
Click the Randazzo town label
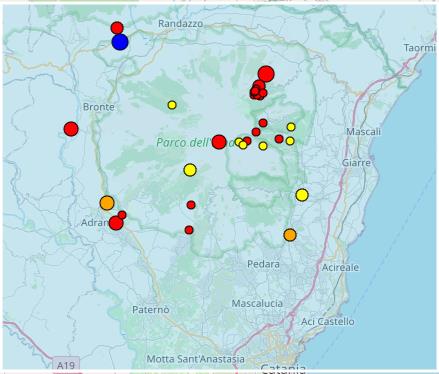tap(180, 24)
